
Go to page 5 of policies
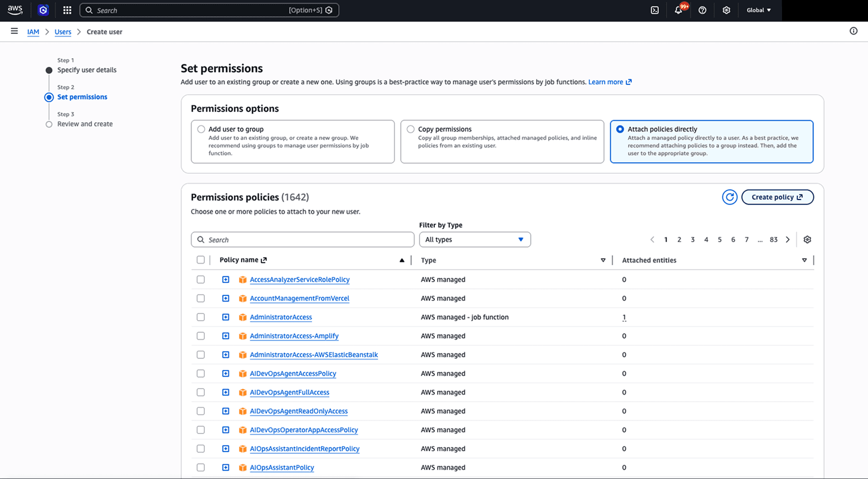click(x=720, y=239)
